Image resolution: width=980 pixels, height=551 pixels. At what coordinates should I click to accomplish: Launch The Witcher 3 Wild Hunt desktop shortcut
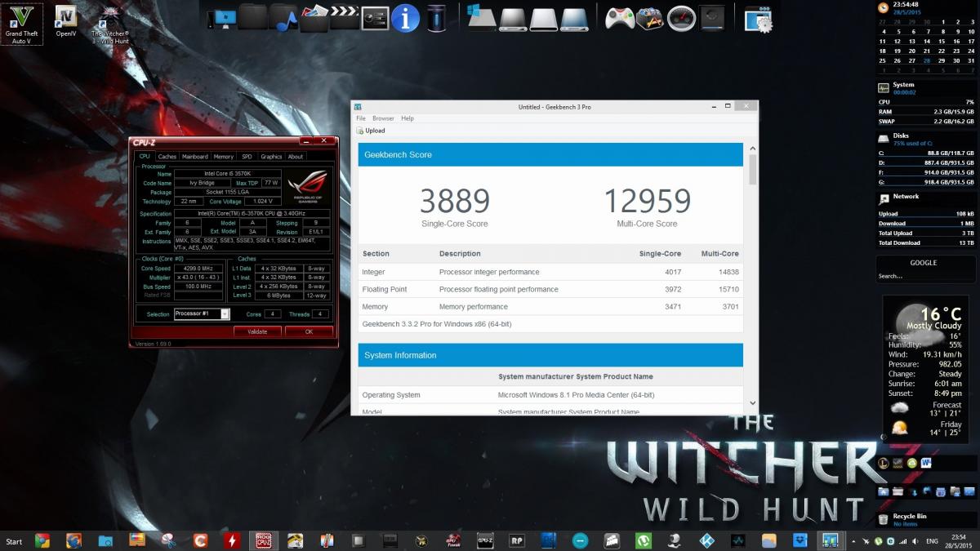tap(110, 24)
